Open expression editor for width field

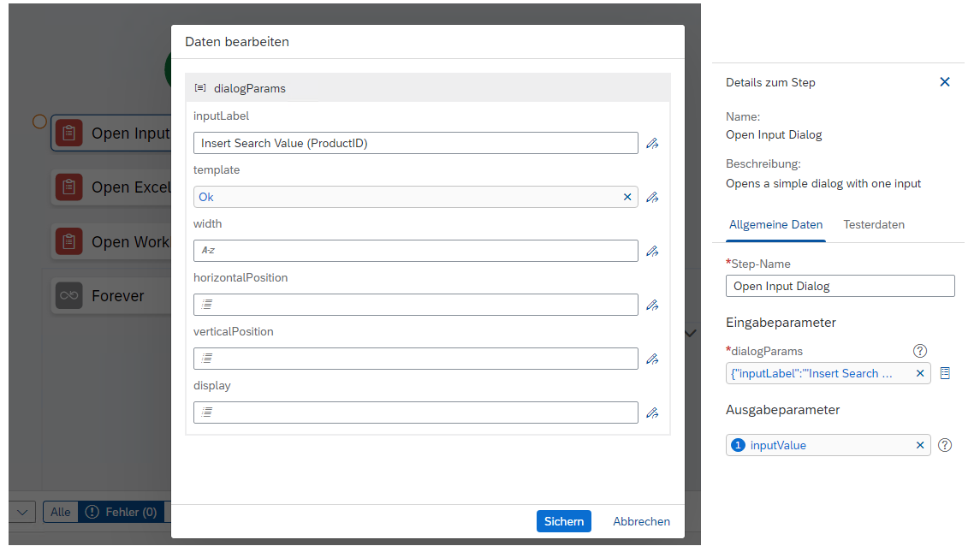pyautogui.click(x=652, y=251)
